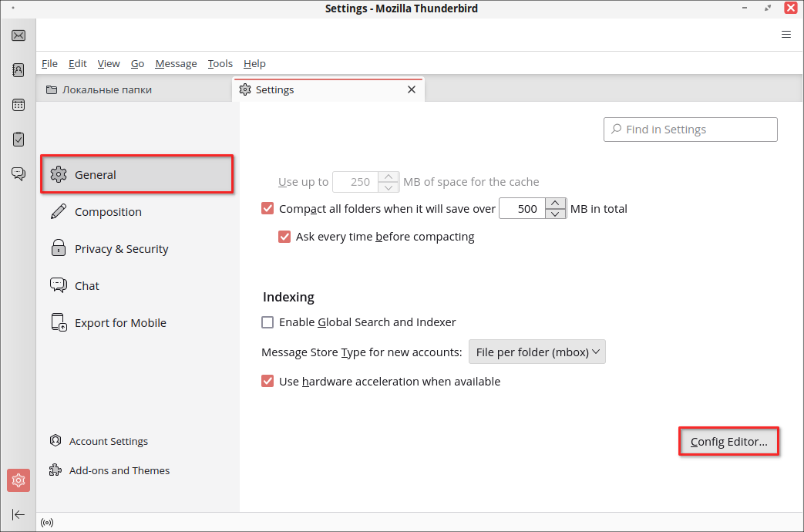Open Privacy & Security settings category
Screen dimensions: 804x532
(137, 249)
